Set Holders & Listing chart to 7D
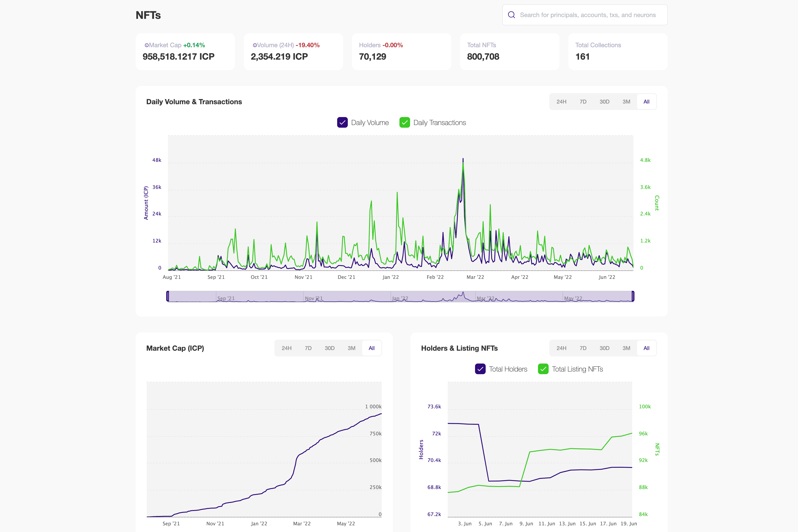 coord(583,348)
